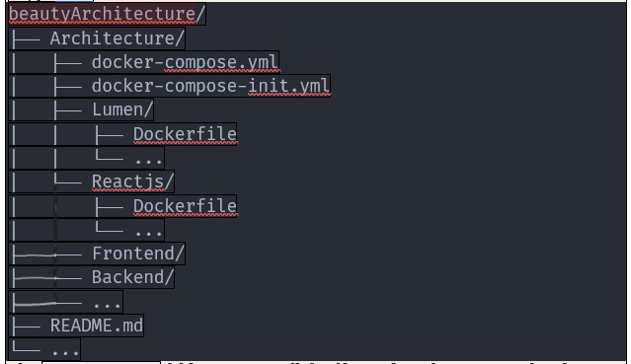Select the docker-compose-init.yml entry

pyautogui.click(x=210, y=86)
